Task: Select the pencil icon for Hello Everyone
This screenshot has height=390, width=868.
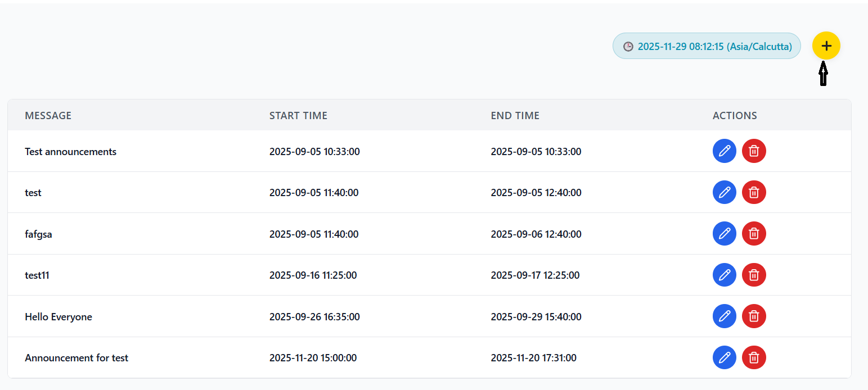Action: (x=725, y=316)
